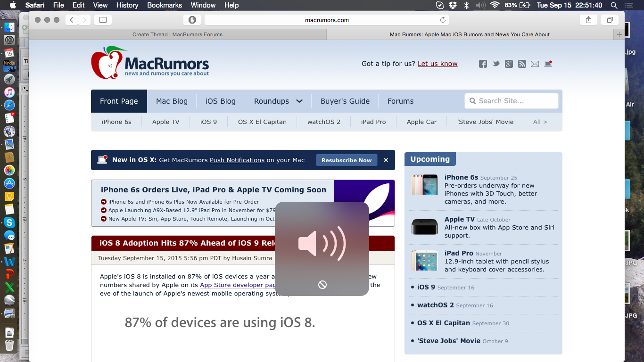Viewport: 644px width, 362px height.
Task: Open Reminders from the Dock
Action: click(x=9, y=118)
